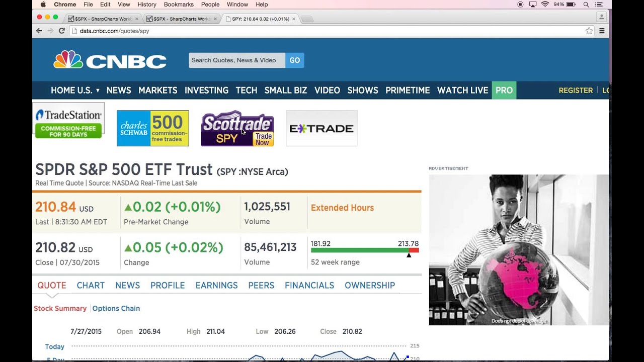Switch to the OWNERSHIP tab
The image size is (644, 362).
(370, 285)
